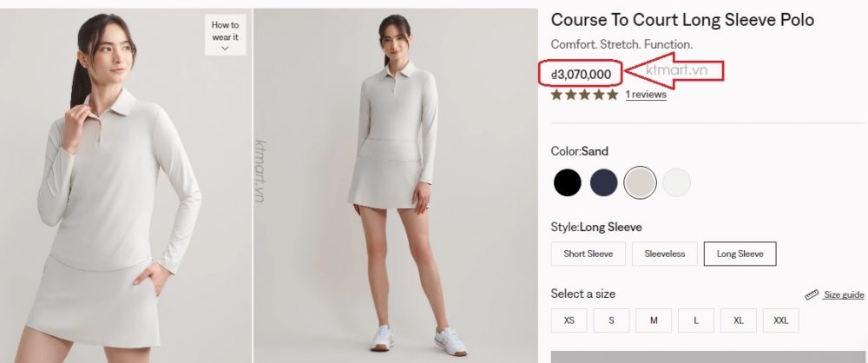Pick size M
This screenshot has height=363, width=868.
[x=654, y=320]
